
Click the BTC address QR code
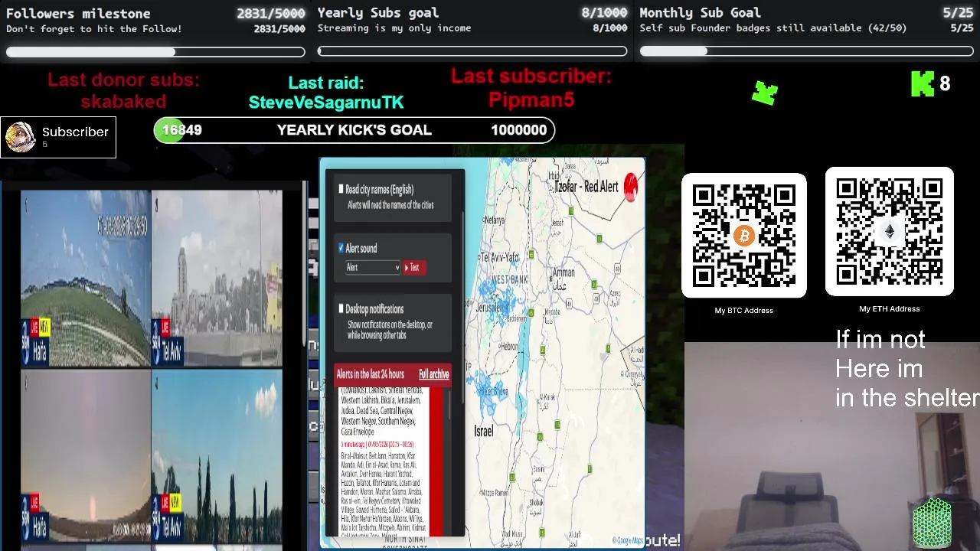click(x=744, y=236)
